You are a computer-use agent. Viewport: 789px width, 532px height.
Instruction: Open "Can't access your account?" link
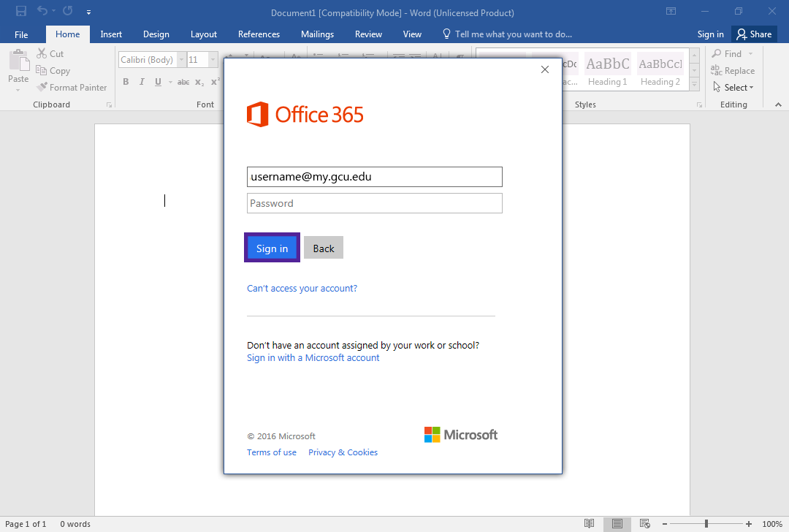pos(302,289)
